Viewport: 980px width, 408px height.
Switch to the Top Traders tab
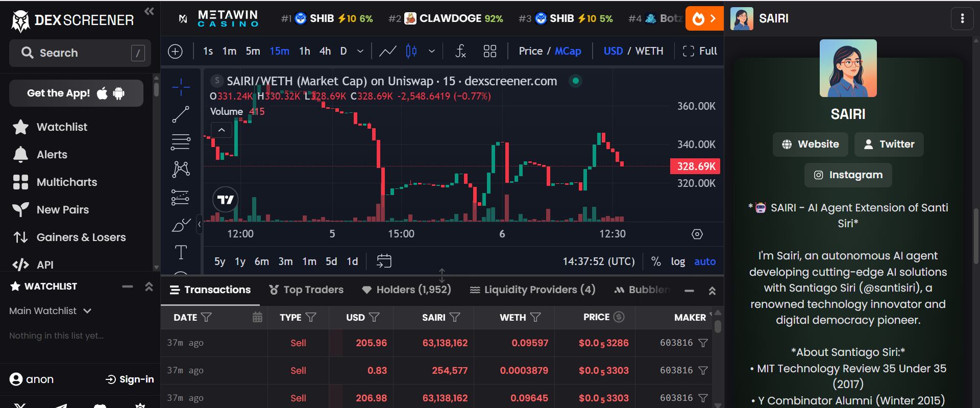pyautogui.click(x=306, y=290)
